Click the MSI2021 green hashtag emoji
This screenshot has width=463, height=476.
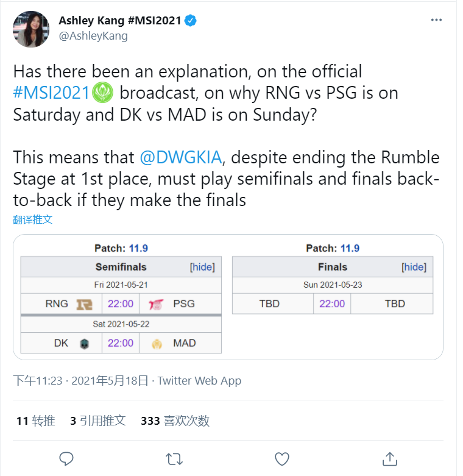coord(102,93)
